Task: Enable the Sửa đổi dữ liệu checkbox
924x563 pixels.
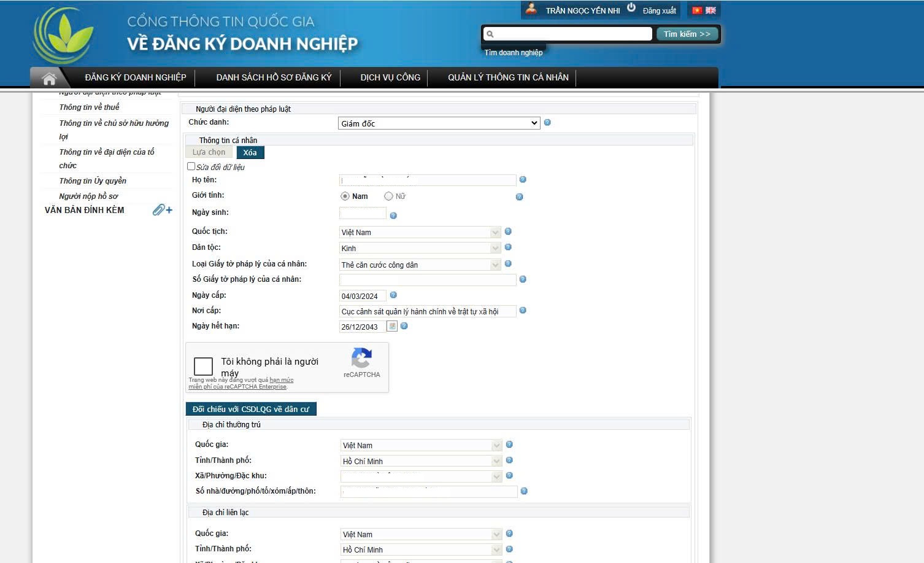Action: tap(191, 166)
